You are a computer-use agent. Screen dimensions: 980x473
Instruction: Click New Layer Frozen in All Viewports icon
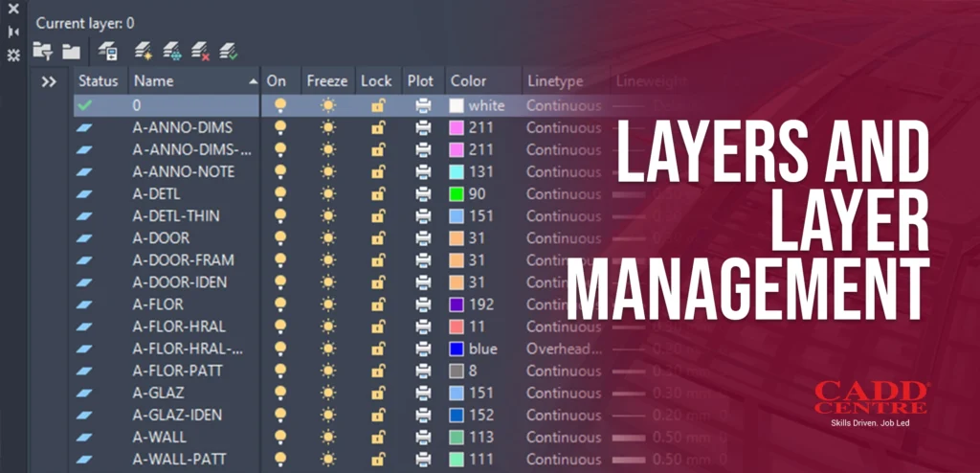tap(172, 51)
